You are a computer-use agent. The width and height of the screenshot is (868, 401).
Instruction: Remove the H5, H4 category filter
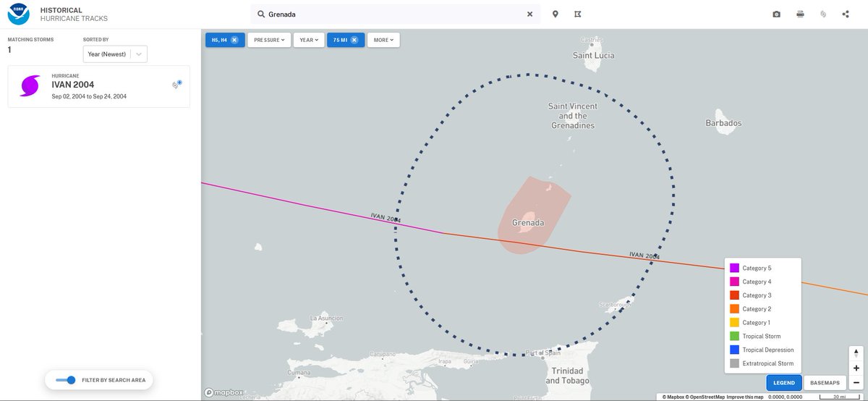click(x=234, y=40)
